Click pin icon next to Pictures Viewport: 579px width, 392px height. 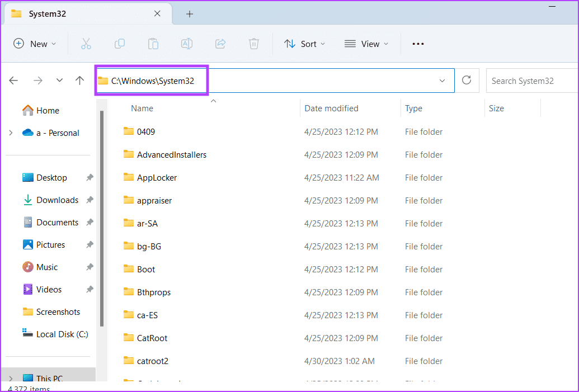click(90, 245)
